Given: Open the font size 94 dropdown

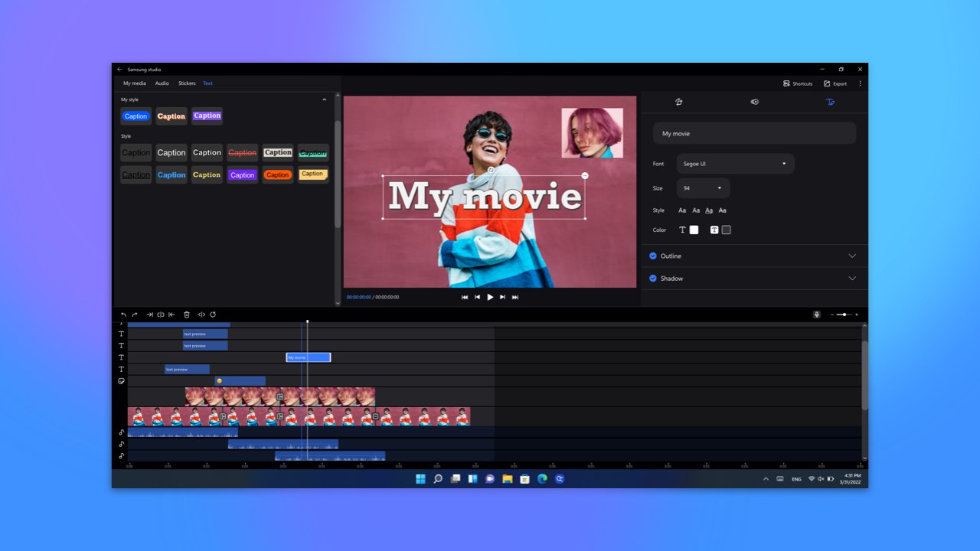Looking at the screenshot, I should click(x=702, y=187).
